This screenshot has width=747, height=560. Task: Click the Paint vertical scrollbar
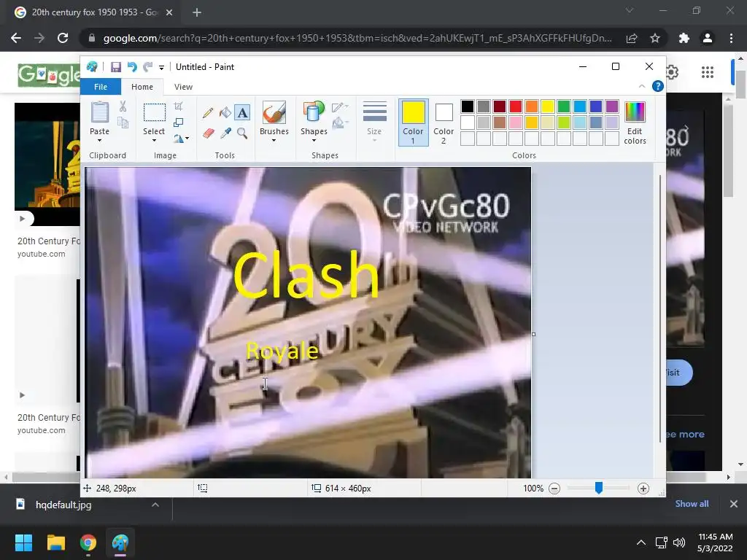tap(659, 309)
